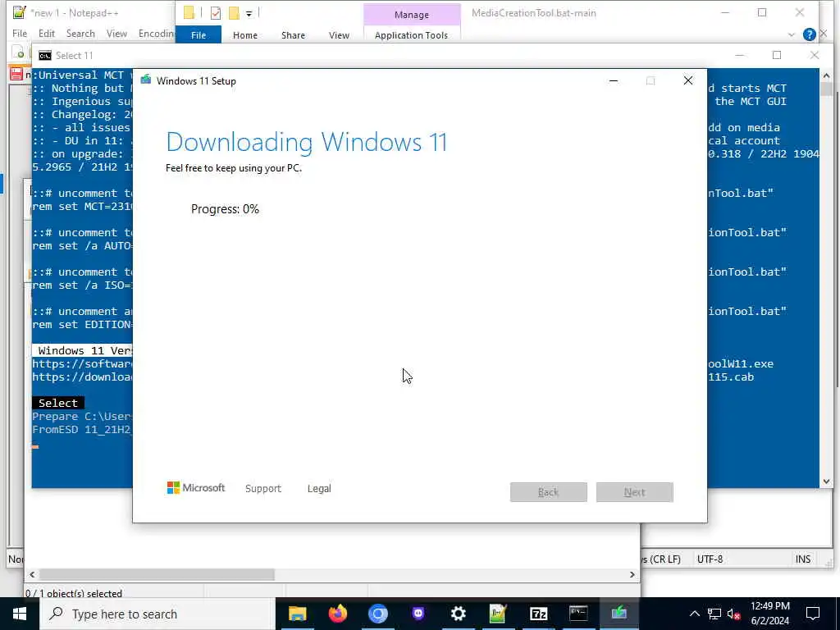Click the Microsoft logo in Setup
This screenshot has width=840, height=630.
point(196,488)
